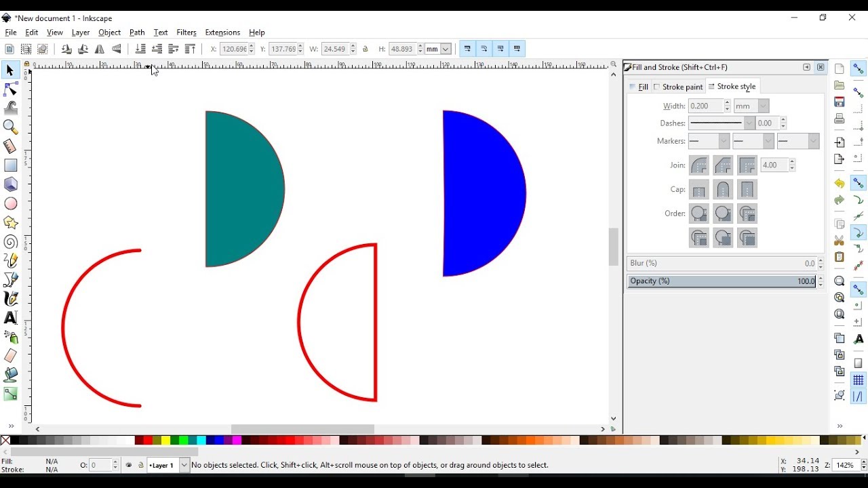
Task: Select the Star and Polygon tool
Action: [x=10, y=222]
